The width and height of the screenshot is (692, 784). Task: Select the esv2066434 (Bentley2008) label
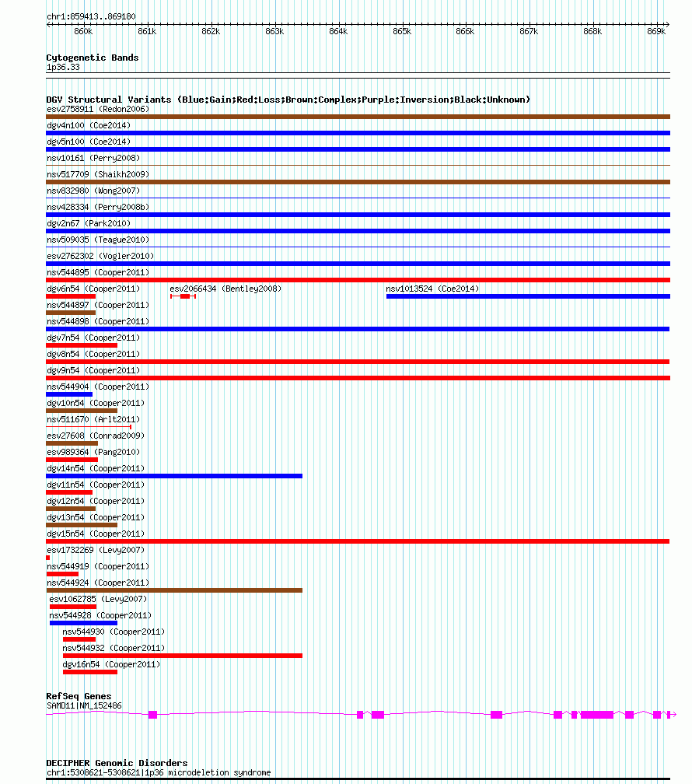click(x=225, y=289)
